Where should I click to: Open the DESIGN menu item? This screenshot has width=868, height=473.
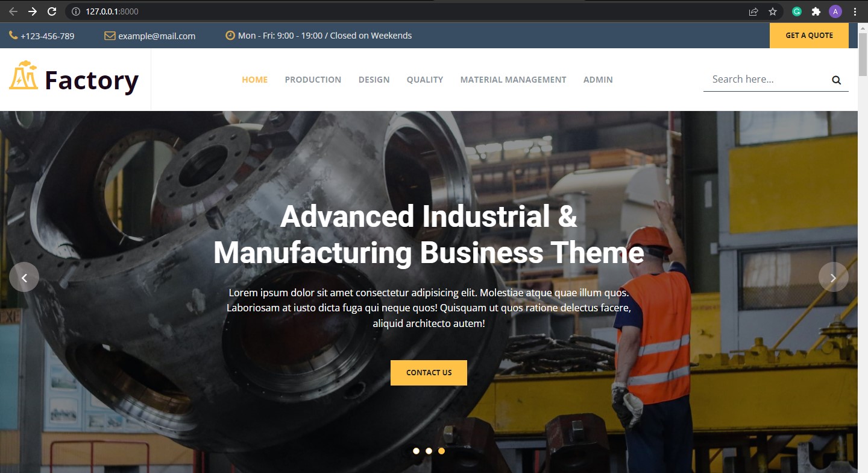tap(374, 80)
